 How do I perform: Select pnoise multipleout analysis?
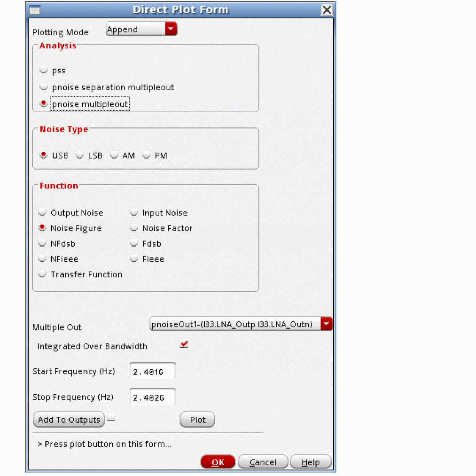click(44, 104)
